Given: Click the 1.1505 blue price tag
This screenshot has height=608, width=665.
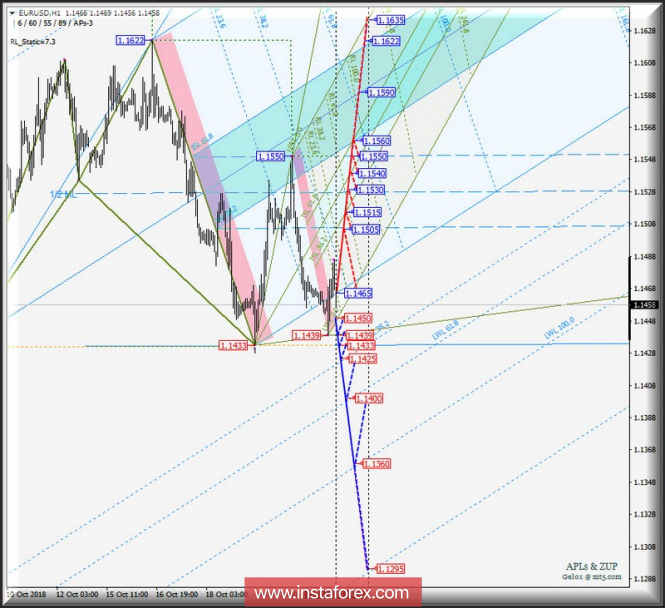Looking at the screenshot, I should tap(366, 229).
